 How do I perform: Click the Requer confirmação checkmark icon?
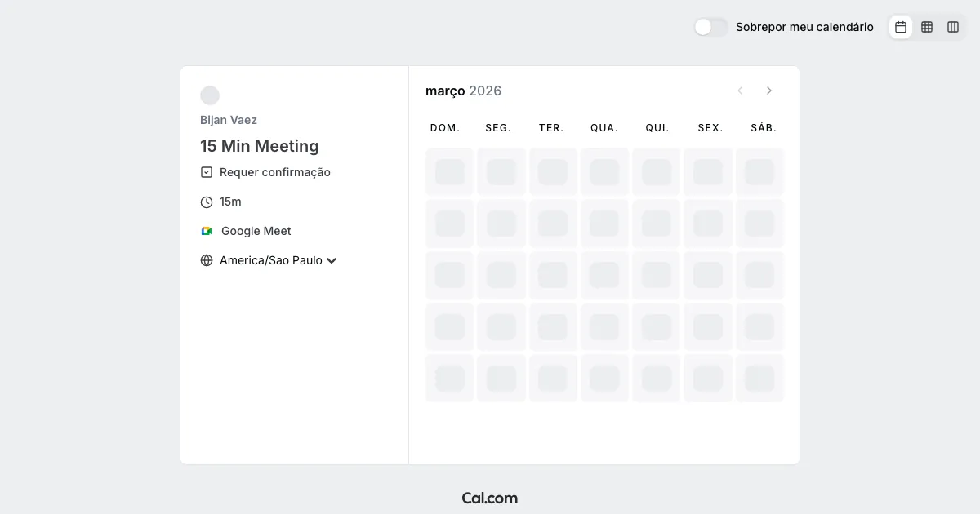[x=207, y=172]
